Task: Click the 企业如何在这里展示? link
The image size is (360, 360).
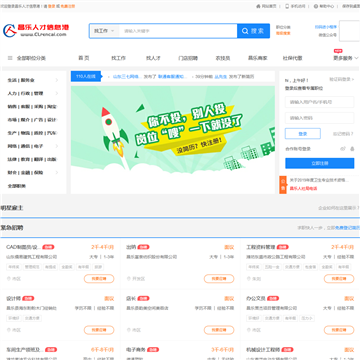Action: (x=339, y=208)
